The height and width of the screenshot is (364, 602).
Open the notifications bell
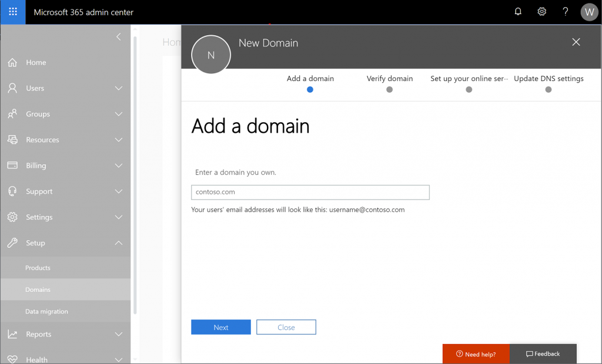tap(518, 12)
